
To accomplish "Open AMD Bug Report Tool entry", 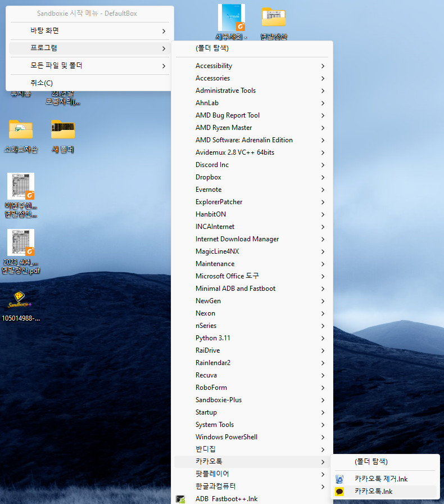I will [252, 115].
